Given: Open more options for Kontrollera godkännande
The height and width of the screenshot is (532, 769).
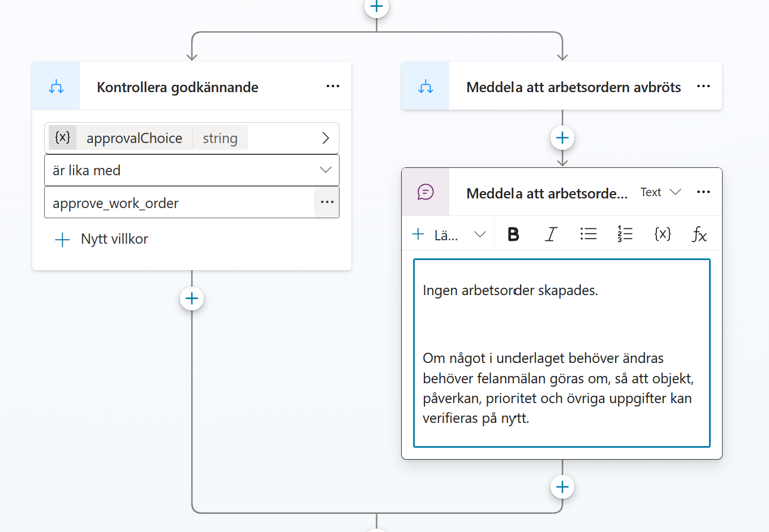Looking at the screenshot, I should (333, 86).
